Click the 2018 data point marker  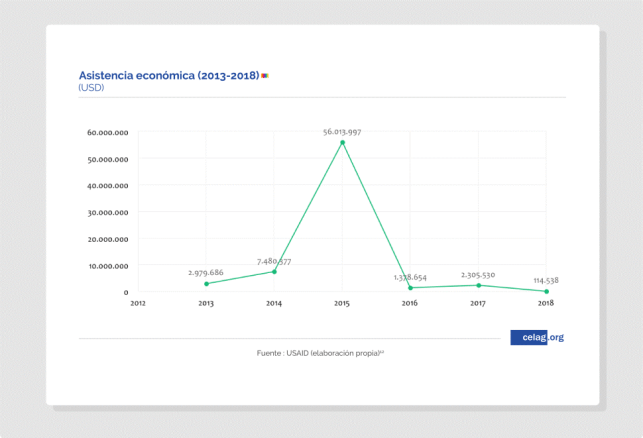[x=546, y=291]
